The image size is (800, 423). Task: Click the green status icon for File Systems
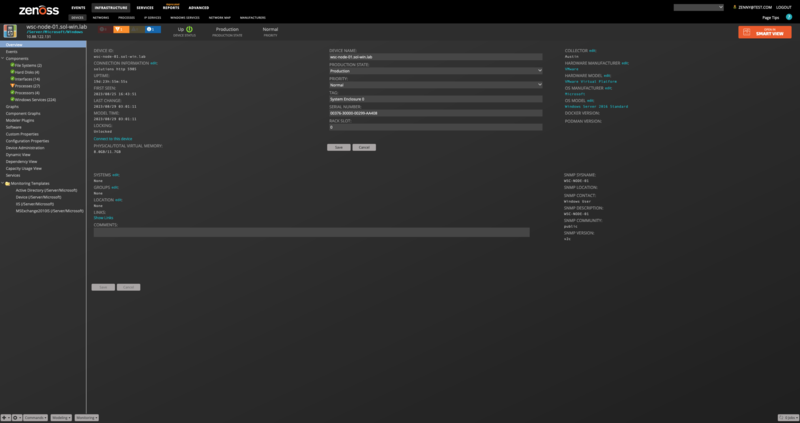click(x=12, y=65)
